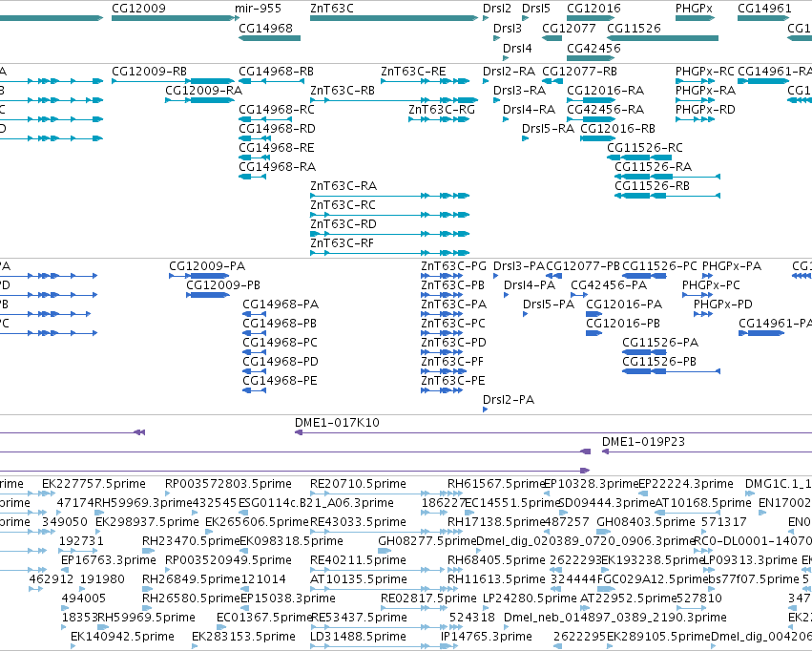The height and width of the screenshot is (651, 812).
Task: Select transcript CG12009-RB
Action: click(149, 71)
